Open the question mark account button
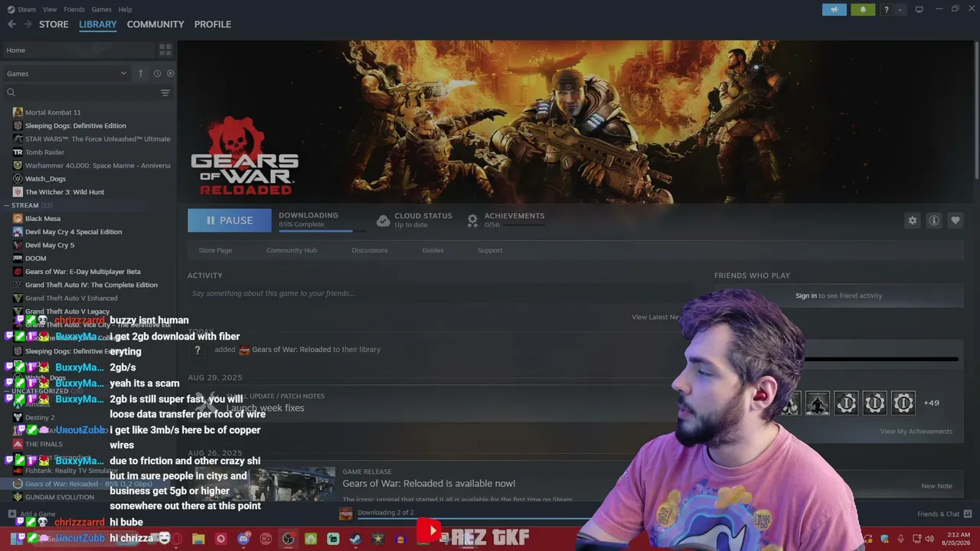 point(887,10)
